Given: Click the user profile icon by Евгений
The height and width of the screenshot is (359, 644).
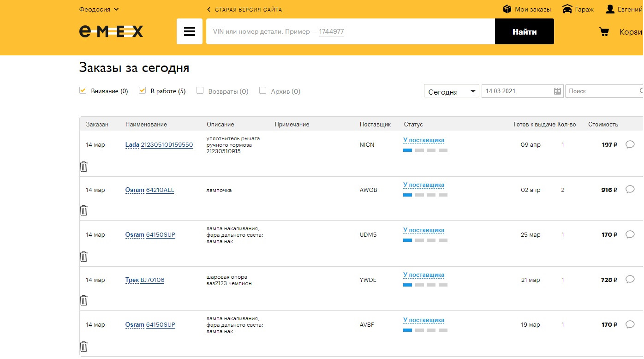Looking at the screenshot, I should pyautogui.click(x=610, y=9).
